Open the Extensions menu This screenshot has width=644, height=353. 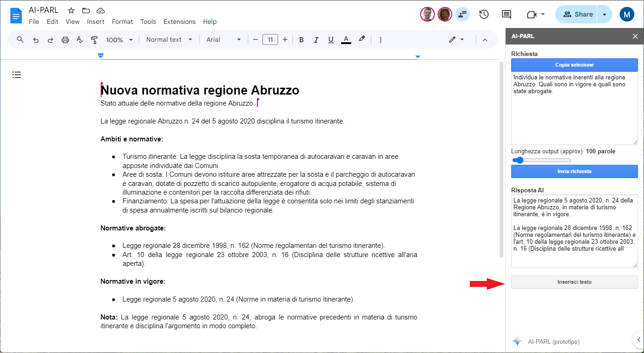[179, 22]
